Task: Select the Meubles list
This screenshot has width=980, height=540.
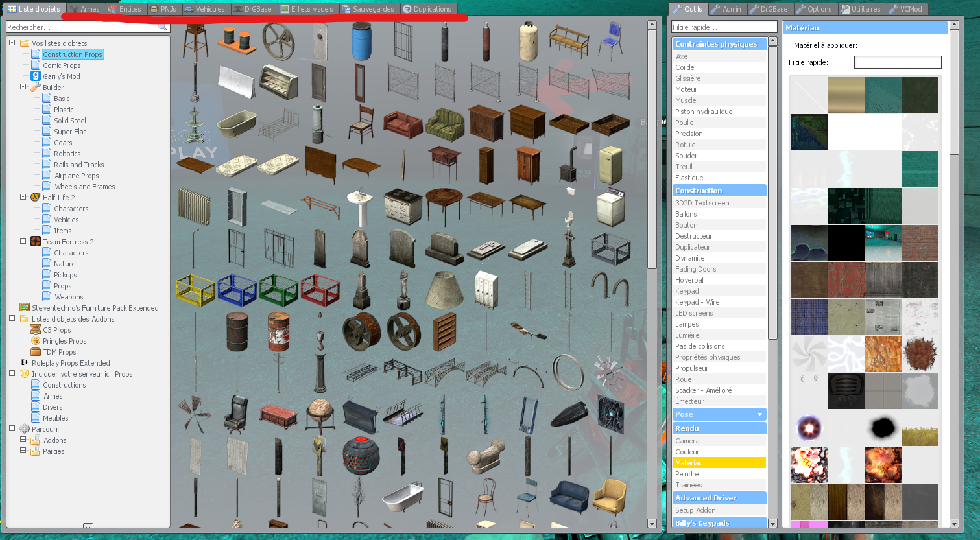Action: point(56,418)
